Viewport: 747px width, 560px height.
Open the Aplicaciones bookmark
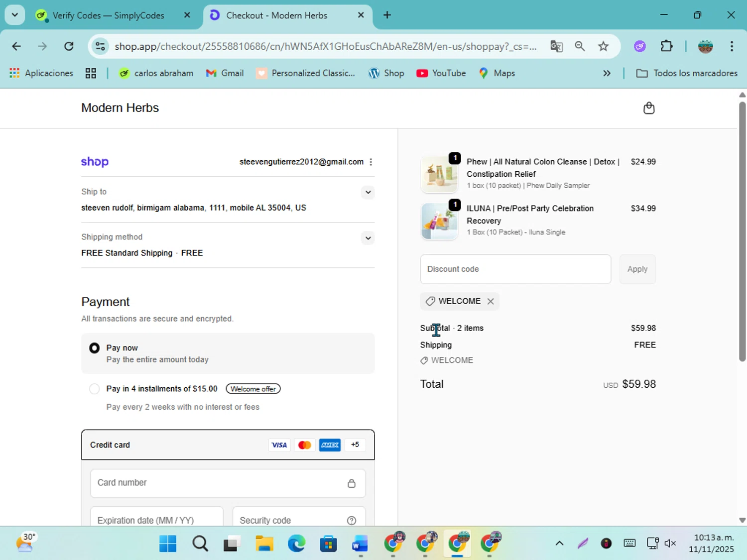[x=41, y=73]
